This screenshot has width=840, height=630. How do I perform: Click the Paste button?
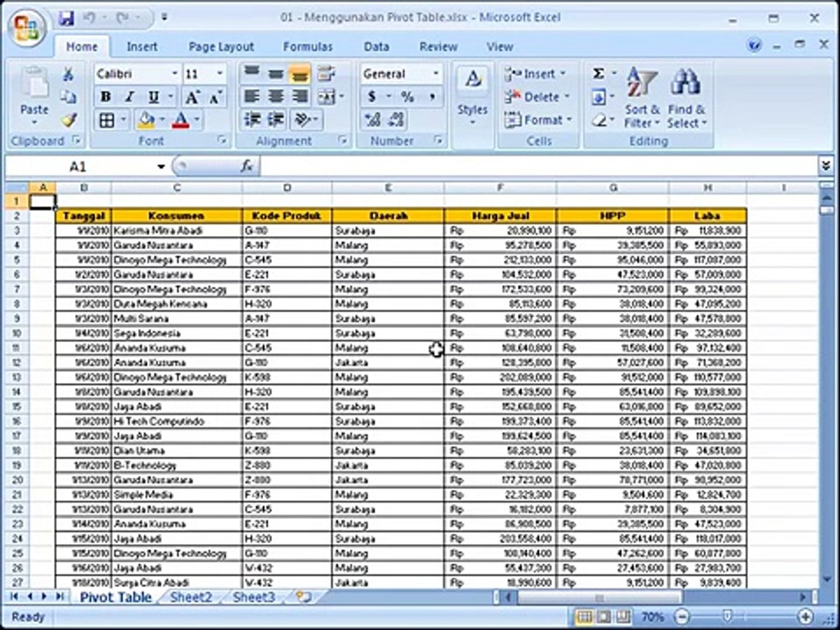(34, 97)
